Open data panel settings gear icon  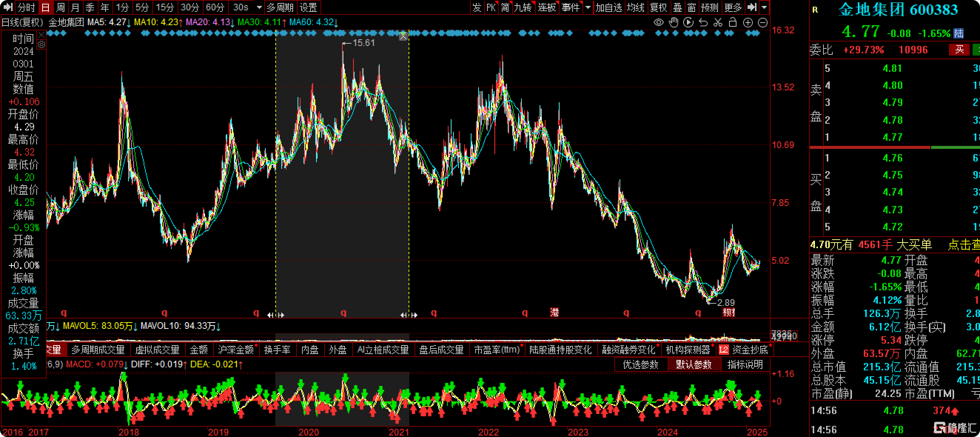(x=41, y=44)
